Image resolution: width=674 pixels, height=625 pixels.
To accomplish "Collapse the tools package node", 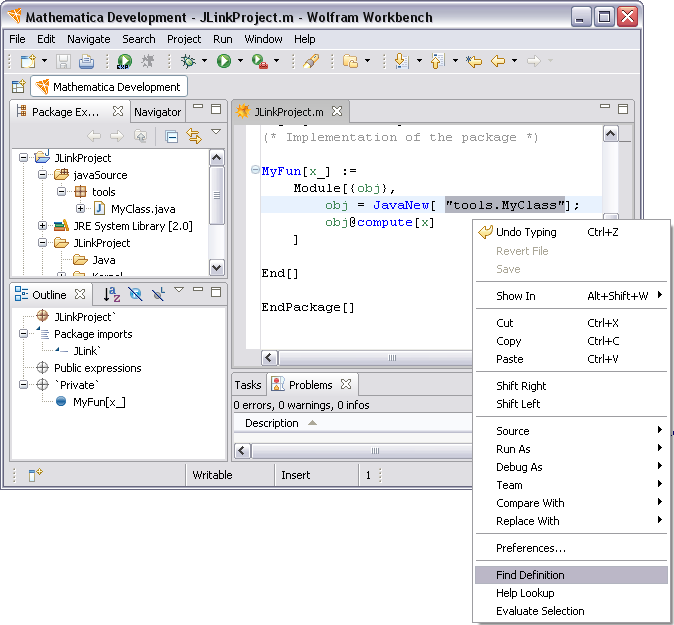I will click(61, 192).
